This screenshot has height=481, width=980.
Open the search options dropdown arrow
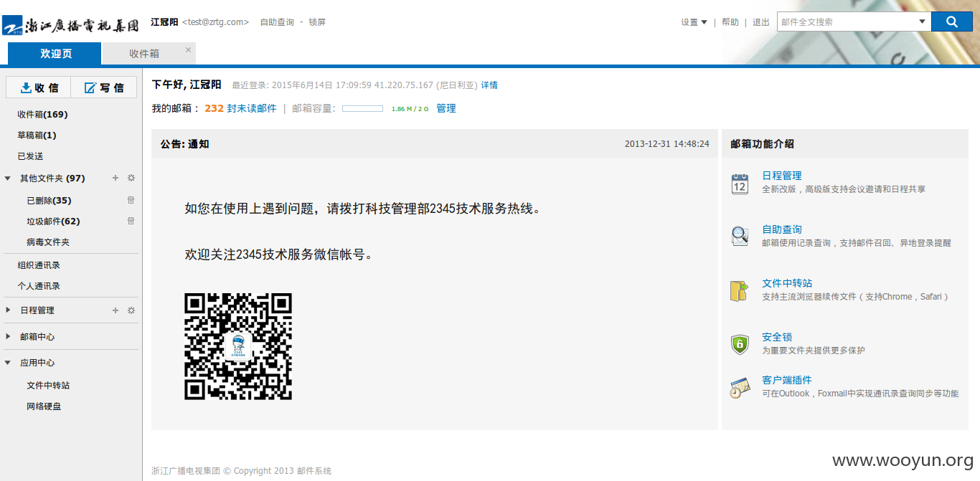click(922, 22)
